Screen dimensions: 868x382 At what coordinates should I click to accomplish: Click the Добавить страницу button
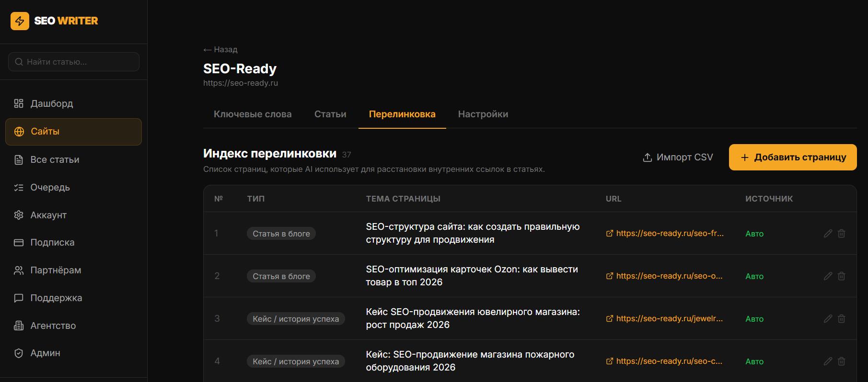[x=793, y=157]
